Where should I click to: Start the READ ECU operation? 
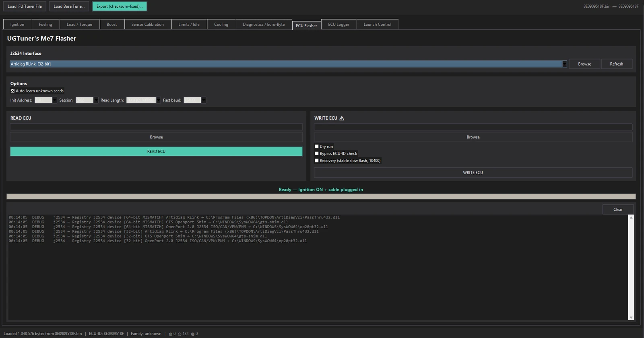pos(156,151)
